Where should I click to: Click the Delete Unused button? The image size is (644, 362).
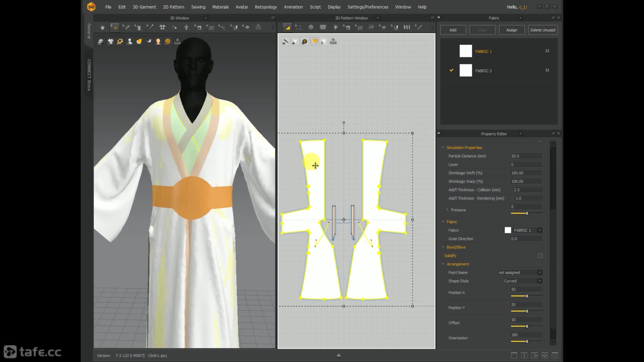click(543, 30)
